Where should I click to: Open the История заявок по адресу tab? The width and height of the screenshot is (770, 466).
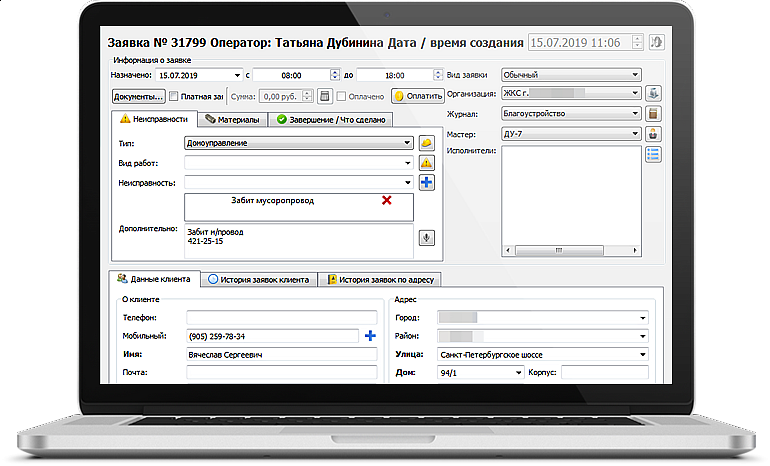click(380, 279)
